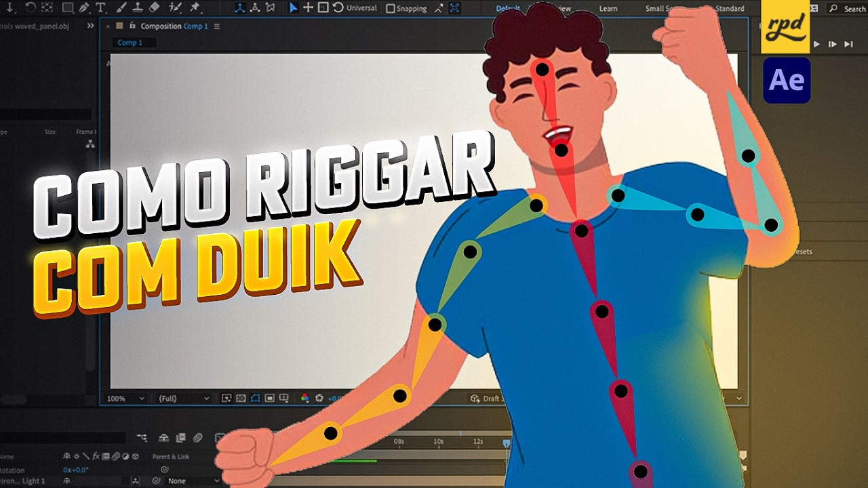The width and height of the screenshot is (868, 488).
Task: Select the Eraser tool
Action: (x=154, y=7)
